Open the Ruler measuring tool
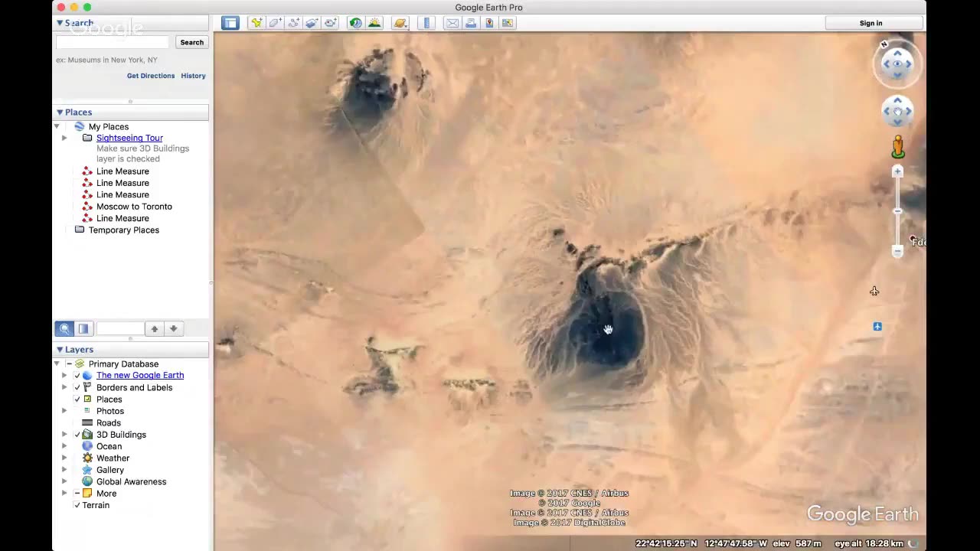 point(427,23)
